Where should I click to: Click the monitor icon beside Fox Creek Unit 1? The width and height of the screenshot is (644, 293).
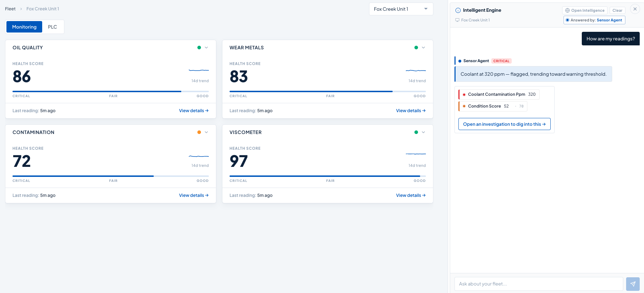click(457, 20)
